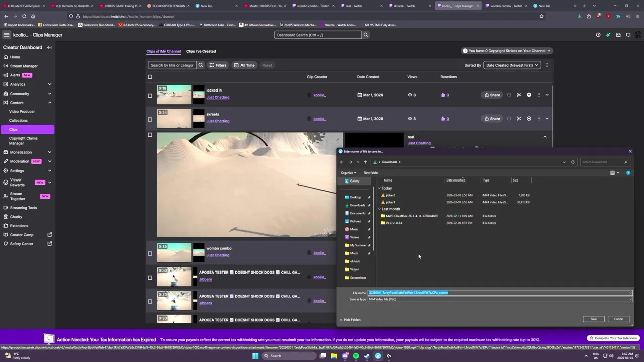Bookmark page with address bar star

tap(541, 16)
